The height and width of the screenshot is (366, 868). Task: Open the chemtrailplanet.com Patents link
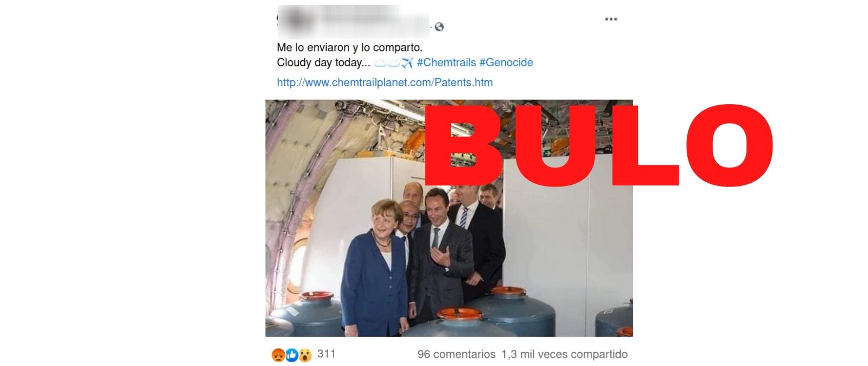(385, 82)
